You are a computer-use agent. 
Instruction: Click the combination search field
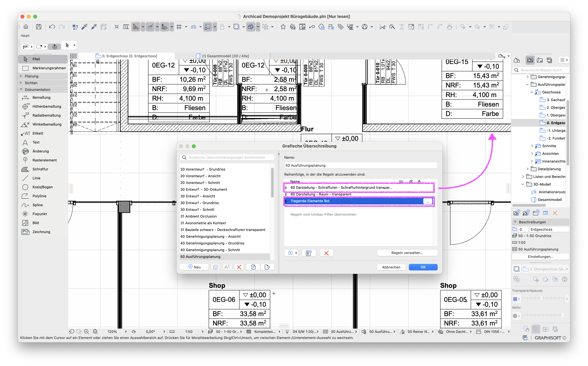point(227,158)
